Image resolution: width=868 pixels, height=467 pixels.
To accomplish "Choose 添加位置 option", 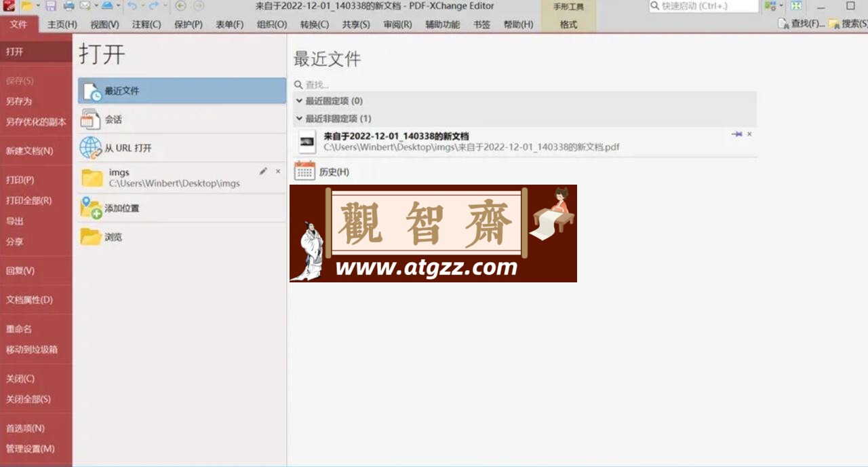I will (182, 208).
